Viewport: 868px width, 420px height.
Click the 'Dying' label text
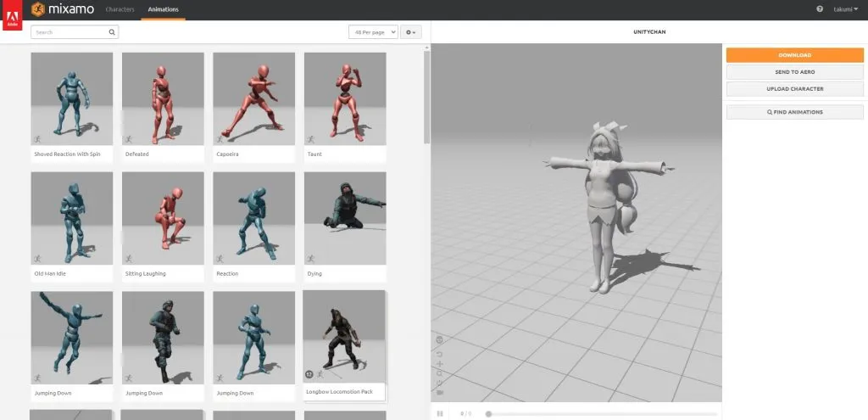click(314, 274)
